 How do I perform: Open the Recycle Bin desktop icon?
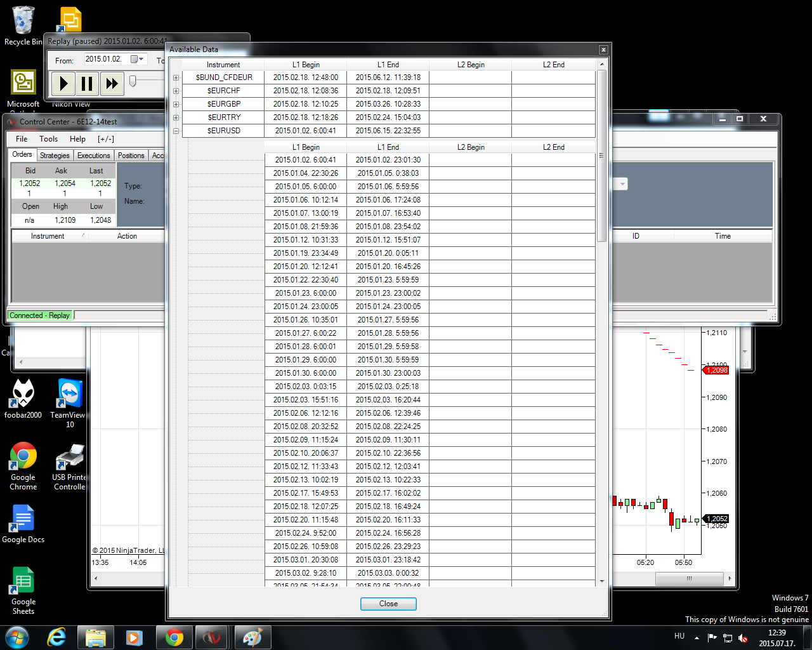click(23, 27)
